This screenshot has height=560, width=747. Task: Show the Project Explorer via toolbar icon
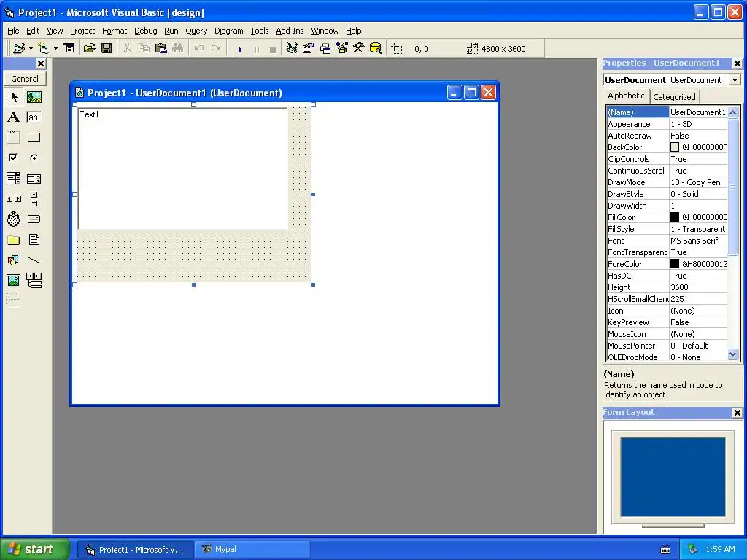292,49
